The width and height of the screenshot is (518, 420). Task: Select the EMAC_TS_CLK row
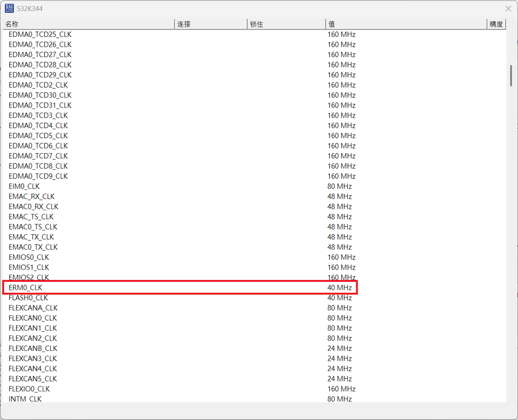(254, 217)
